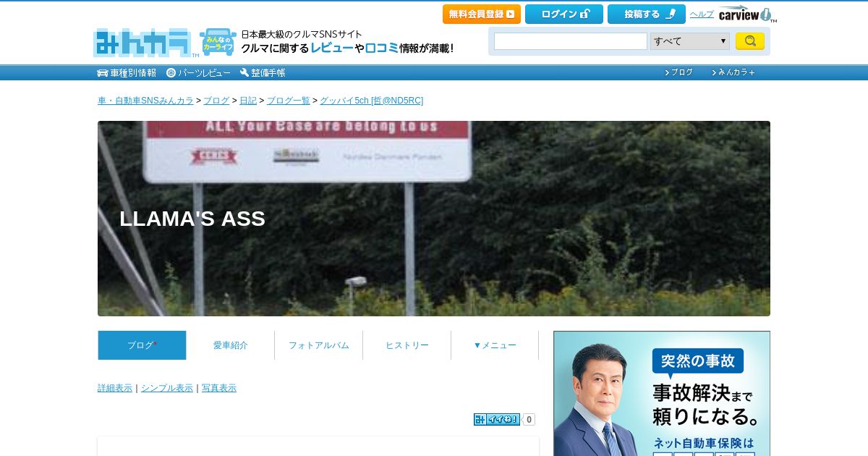Open the 写真表示 view link
The image size is (868, 456).
point(219,388)
